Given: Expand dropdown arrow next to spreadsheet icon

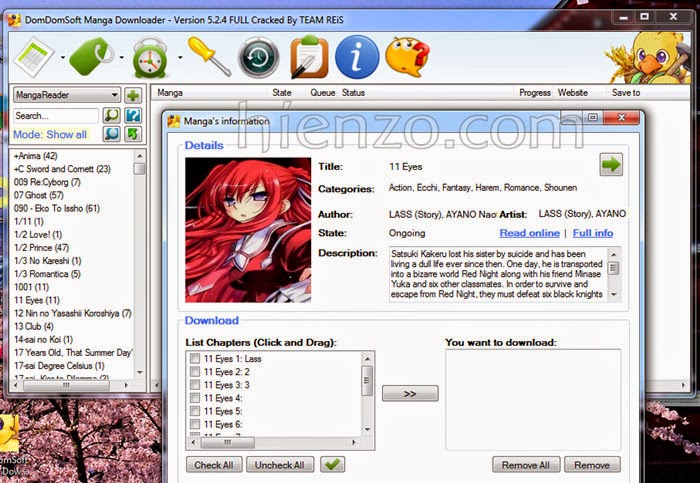Looking at the screenshot, I should pyautogui.click(x=62, y=57).
